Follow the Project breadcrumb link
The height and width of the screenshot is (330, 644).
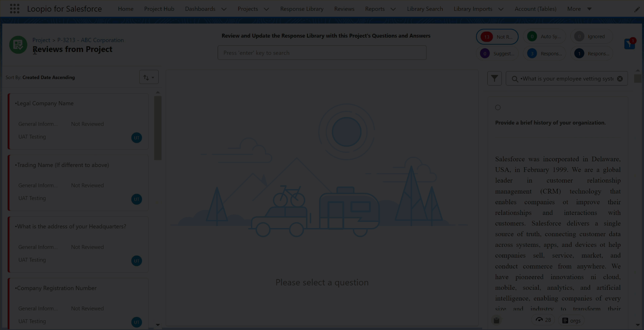click(x=41, y=40)
